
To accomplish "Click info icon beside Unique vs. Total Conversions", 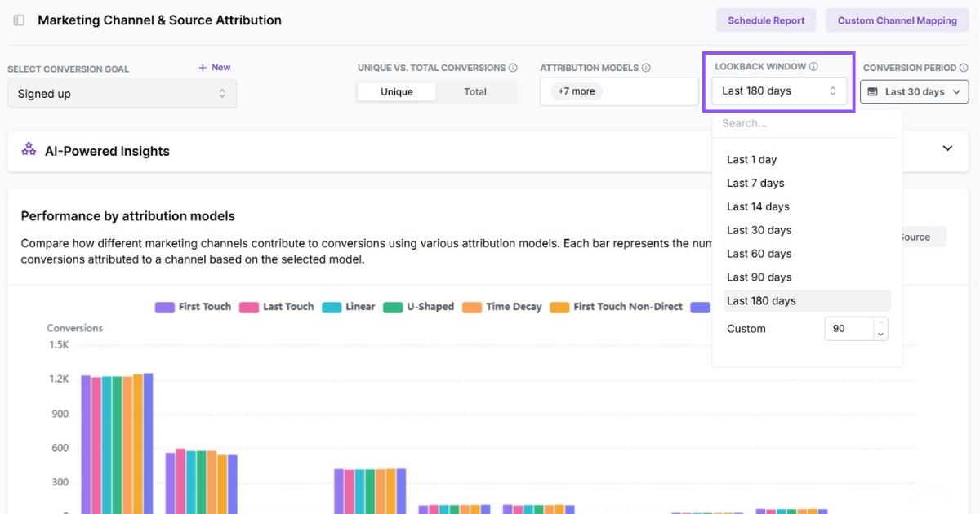I will (513, 69).
